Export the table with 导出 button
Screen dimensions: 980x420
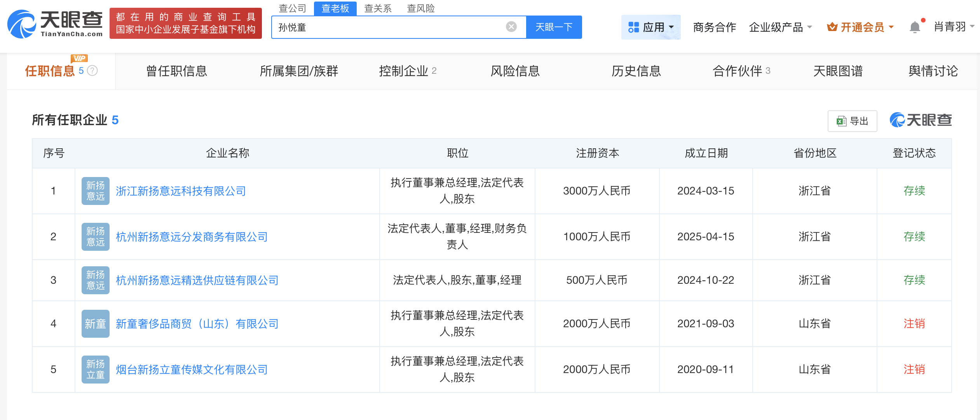tap(852, 121)
